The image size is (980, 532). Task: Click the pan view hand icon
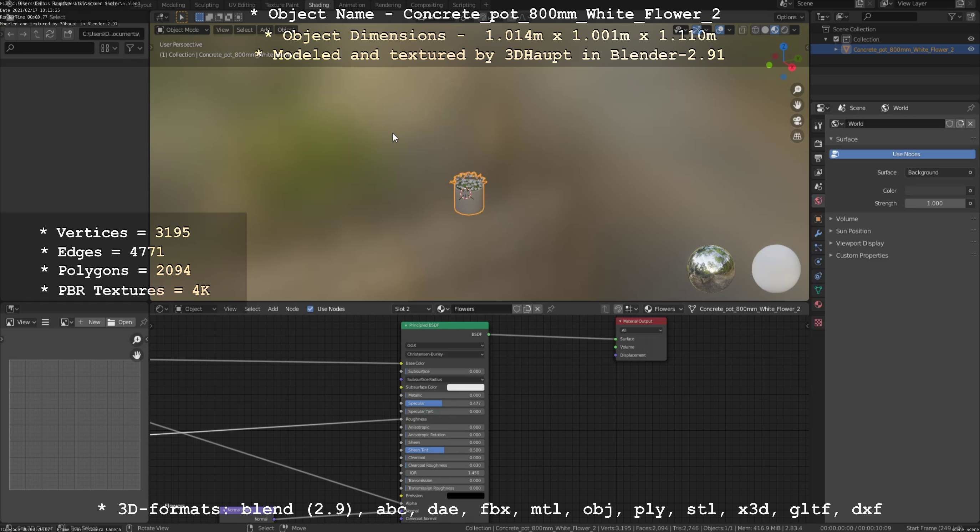click(797, 105)
